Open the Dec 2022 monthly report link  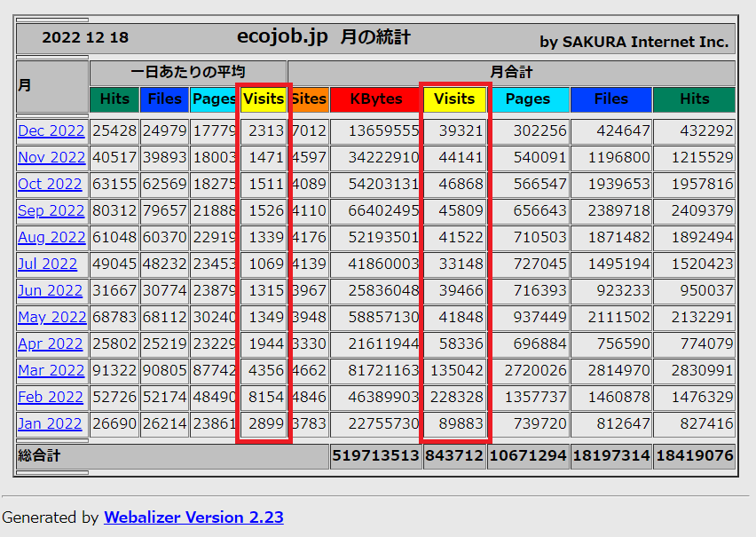coord(51,130)
